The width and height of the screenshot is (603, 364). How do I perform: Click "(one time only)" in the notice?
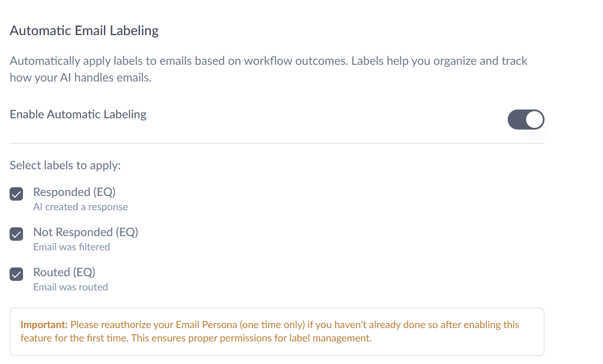(x=272, y=325)
